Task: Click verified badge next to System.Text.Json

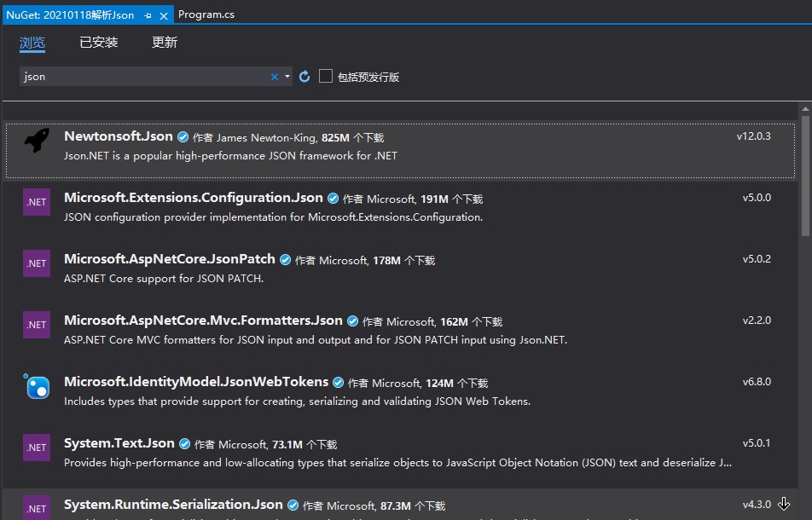Action: pyautogui.click(x=184, y=444)
